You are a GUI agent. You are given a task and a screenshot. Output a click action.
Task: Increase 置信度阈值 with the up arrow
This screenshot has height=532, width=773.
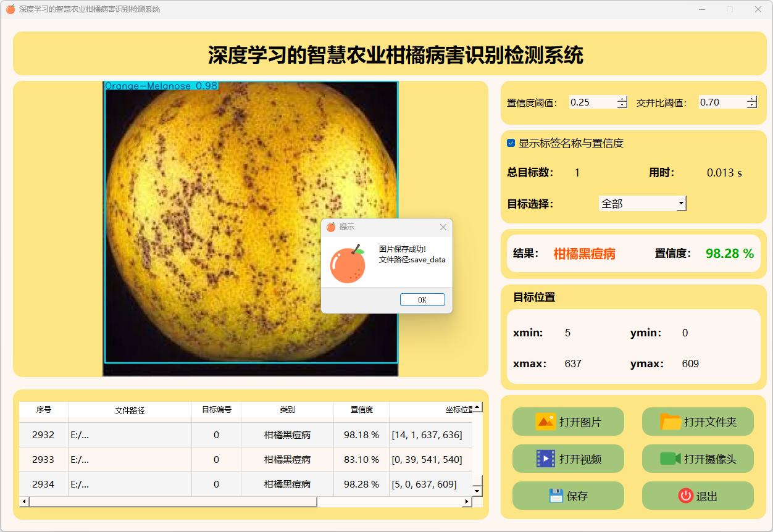[622, 99]
